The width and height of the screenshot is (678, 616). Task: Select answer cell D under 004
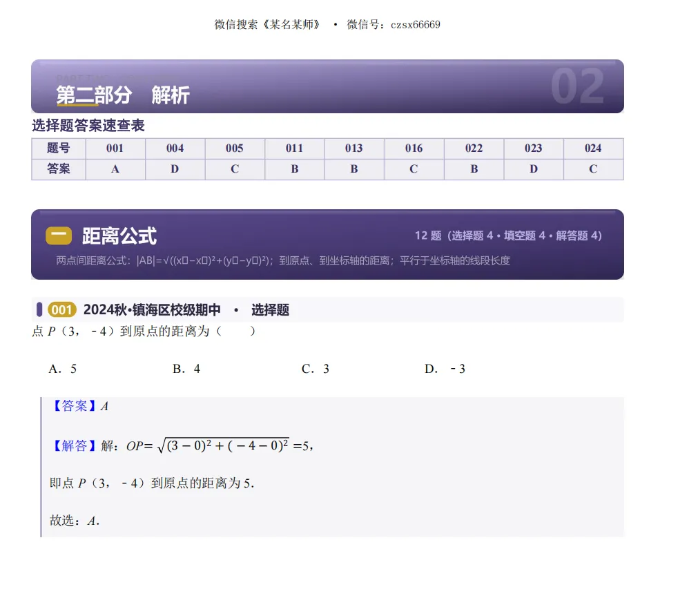pos(175,169)
